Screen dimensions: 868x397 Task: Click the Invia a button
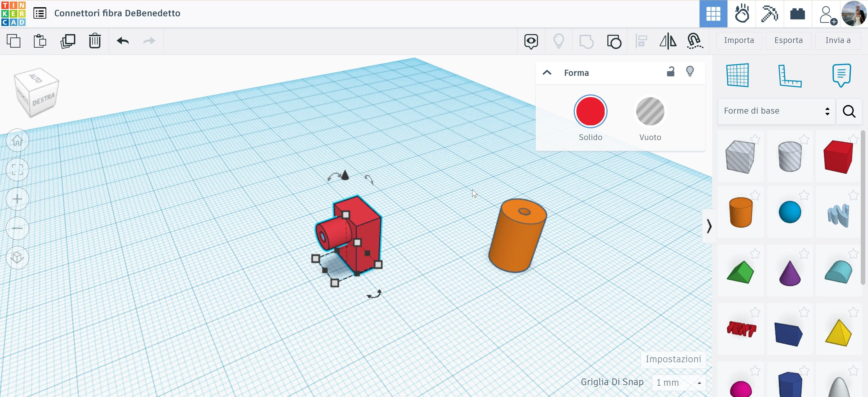click(x=838, y=40)
